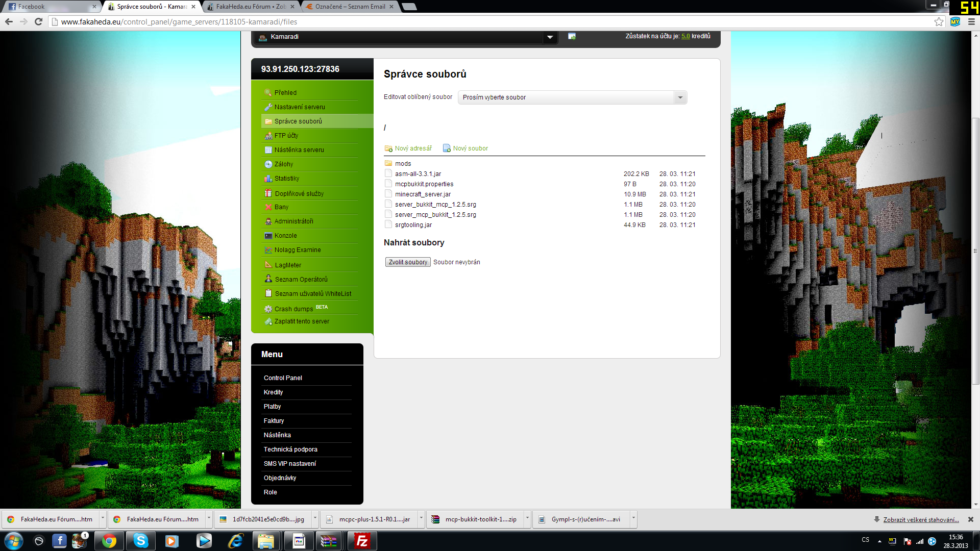Click the Chrome bookmark star icon
The image size is (980, 551).
[939, 21]
